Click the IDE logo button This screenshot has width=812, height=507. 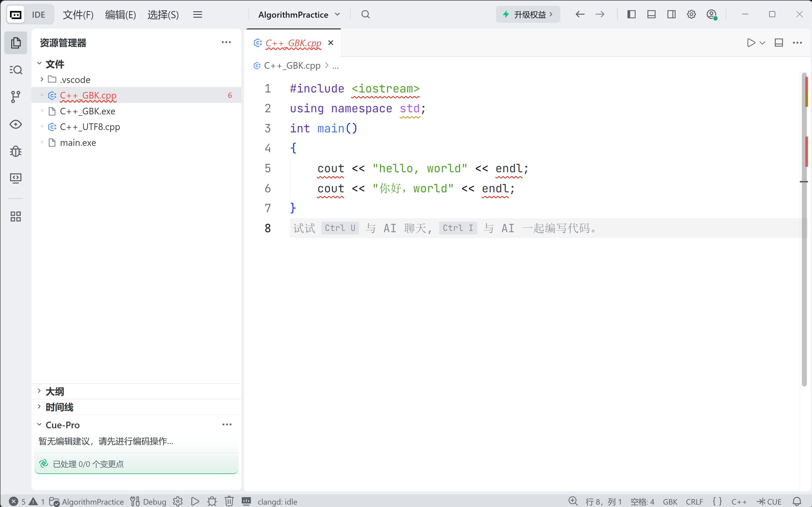30,15
